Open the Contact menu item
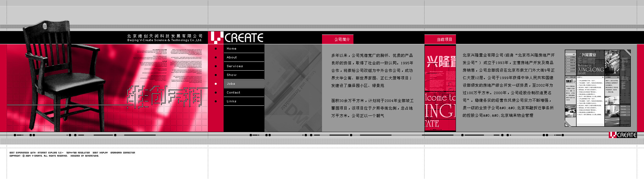 tap(244, 93)
